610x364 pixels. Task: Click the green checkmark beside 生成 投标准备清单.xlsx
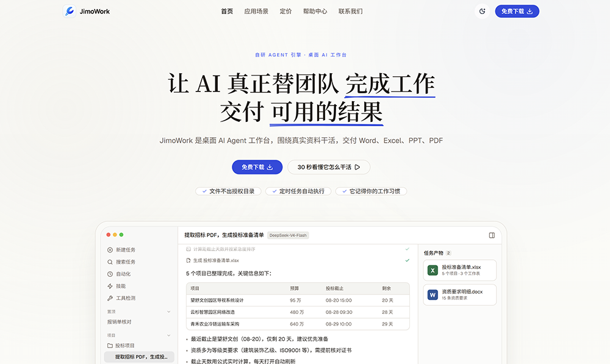[407, 260]
